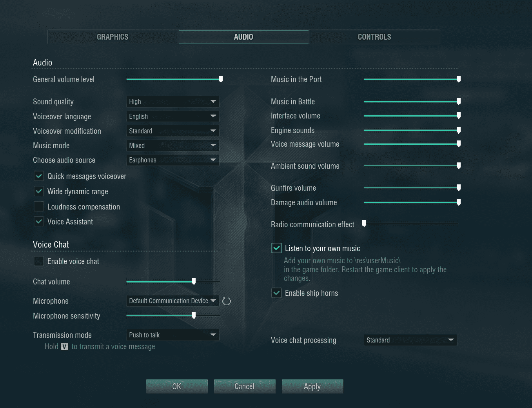Click the Radio communication effect slider
Screen dimensions: 532x408
[x=410, y=224]
